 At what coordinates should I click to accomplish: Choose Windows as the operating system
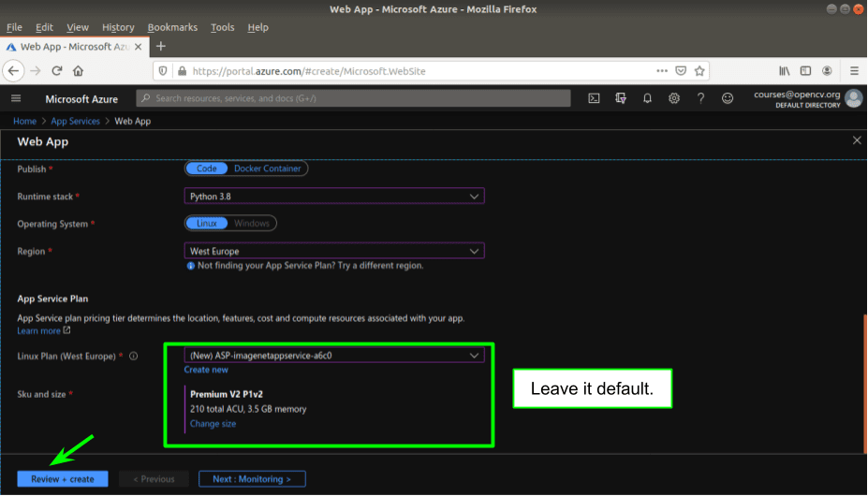(x=251, y=223)
